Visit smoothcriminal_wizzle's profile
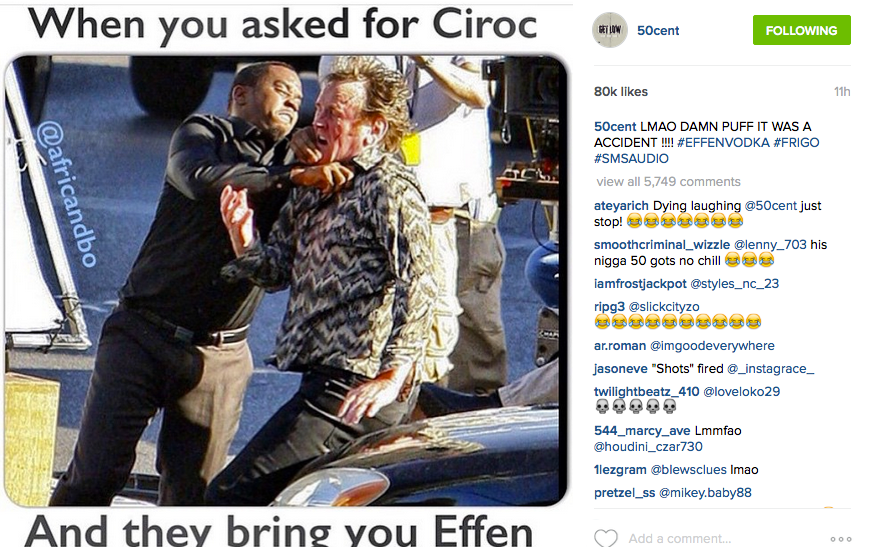869x547 pixels. (662, 244)
